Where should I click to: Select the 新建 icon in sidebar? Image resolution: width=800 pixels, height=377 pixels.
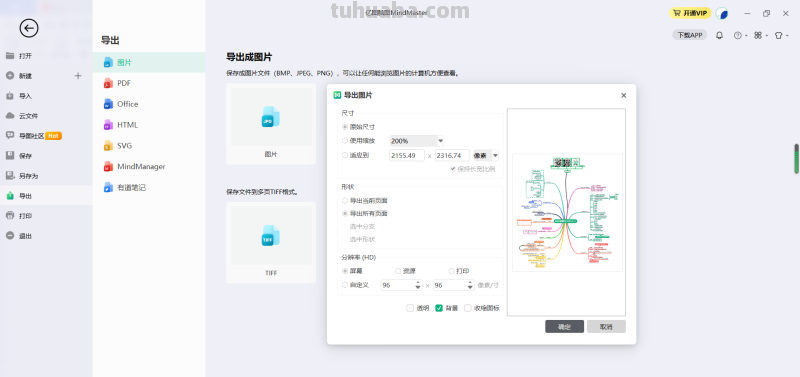click(10, 76)
